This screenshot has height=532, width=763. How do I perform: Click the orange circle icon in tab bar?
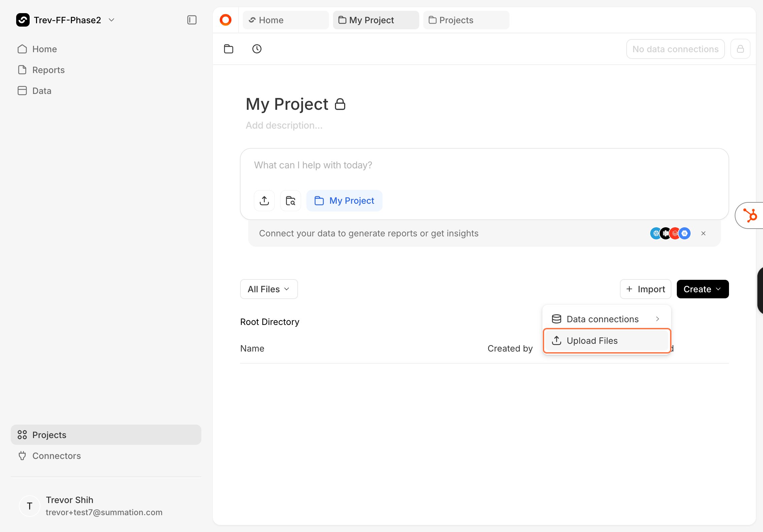(226, 20)
